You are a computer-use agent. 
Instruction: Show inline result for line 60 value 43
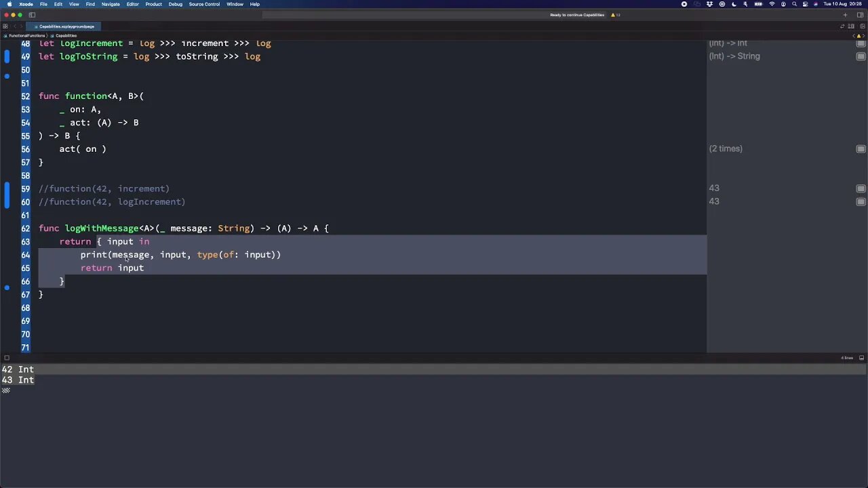861,201
